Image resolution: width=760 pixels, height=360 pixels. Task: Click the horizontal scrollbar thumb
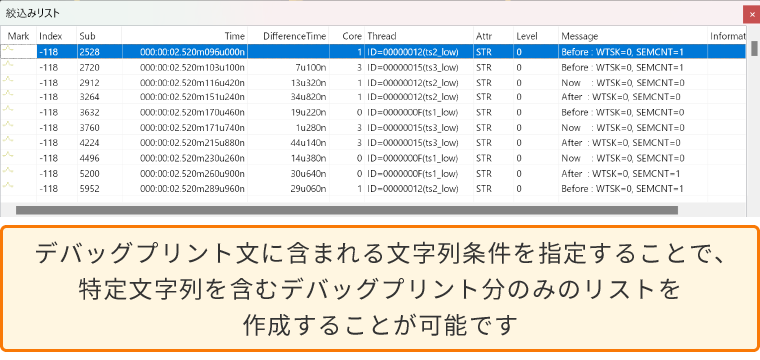347,210
